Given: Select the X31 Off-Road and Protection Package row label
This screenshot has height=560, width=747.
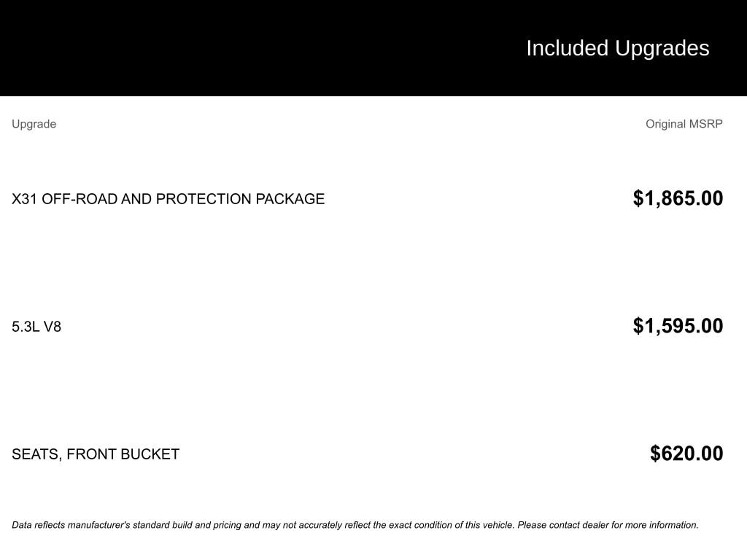Looking at the screenshot, I should point(168,199).
